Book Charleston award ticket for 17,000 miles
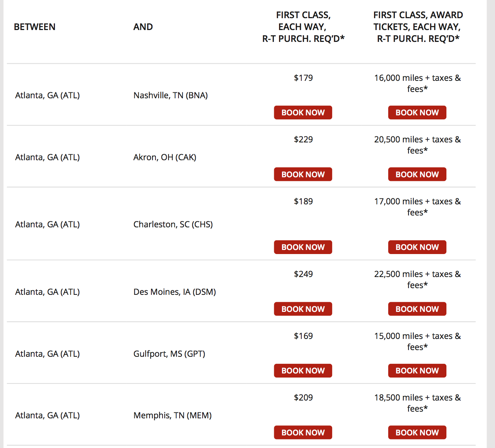Image resolution: width=495 pixels, height=448 pixels. (417, 247)
